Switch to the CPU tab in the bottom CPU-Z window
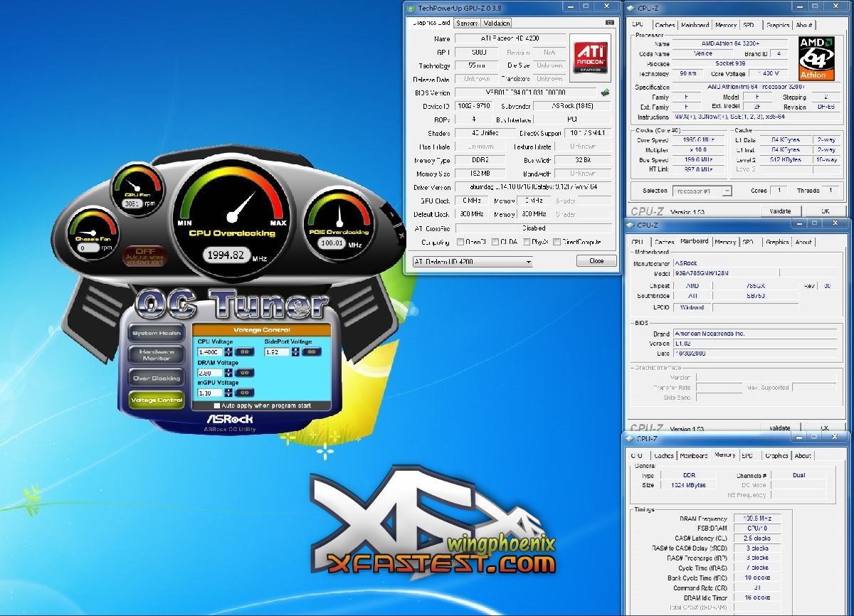Image resolution: width=854 pixels, height=616 pixels. coord(637,456)
